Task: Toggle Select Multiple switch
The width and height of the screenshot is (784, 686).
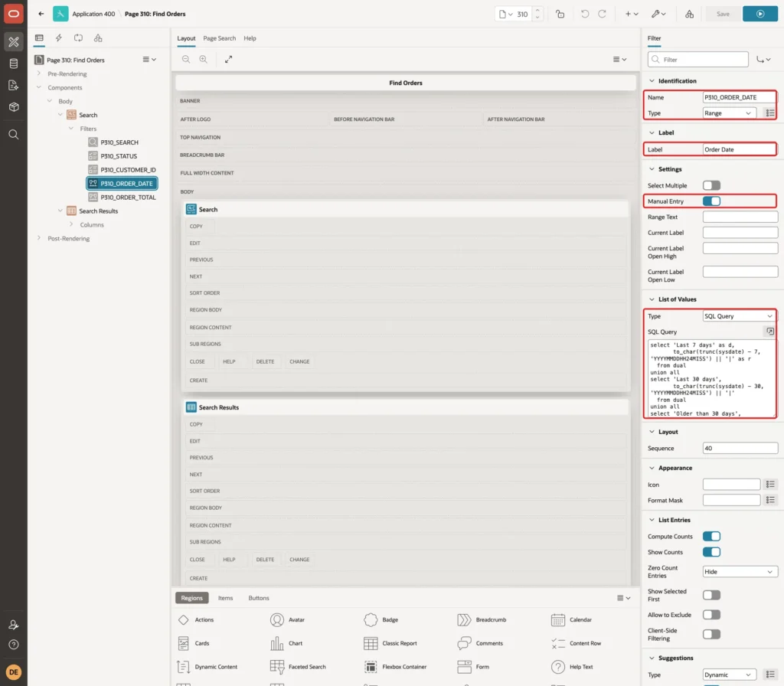Action: pos(711,185)
